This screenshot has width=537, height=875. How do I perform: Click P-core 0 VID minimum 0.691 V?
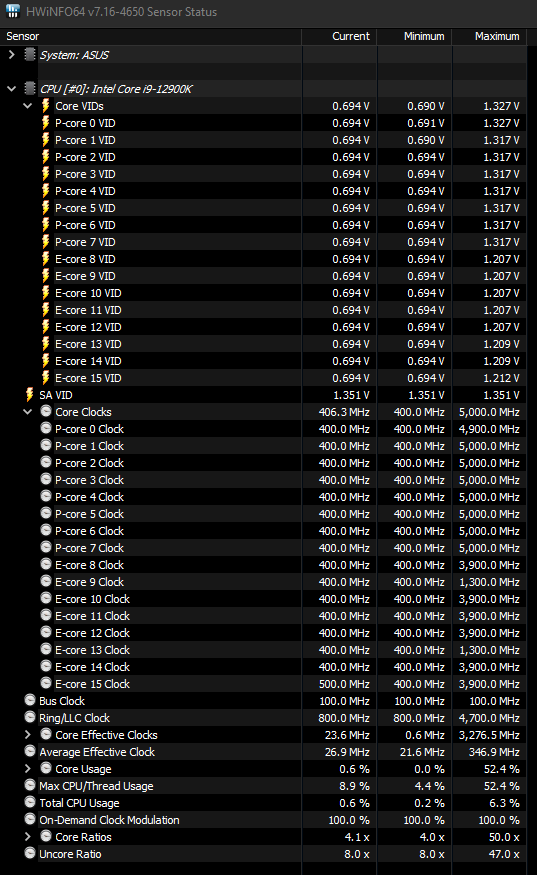pos(426,123)
